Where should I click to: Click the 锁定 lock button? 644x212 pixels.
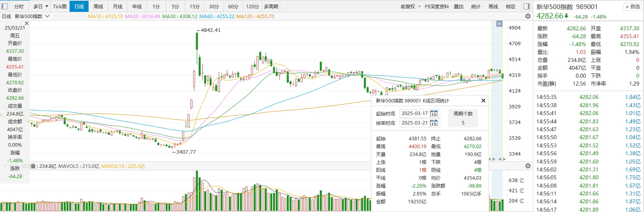coord(511,6)
